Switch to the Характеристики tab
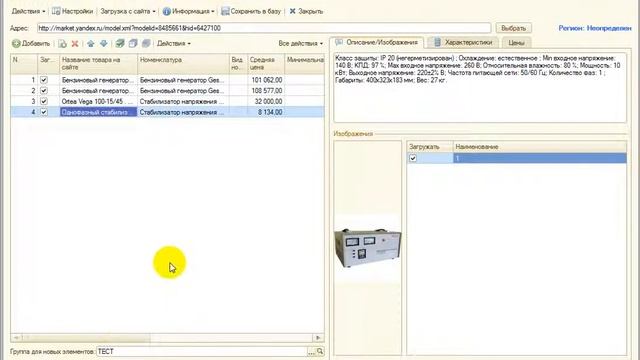This screenshot has width=640, height=360. [x=463, y=42]
